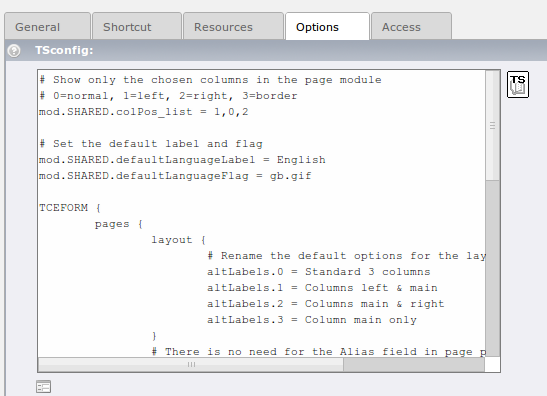Click the English language label value
The height and width of the screenshot is (396, 547).
pos(301,160)
